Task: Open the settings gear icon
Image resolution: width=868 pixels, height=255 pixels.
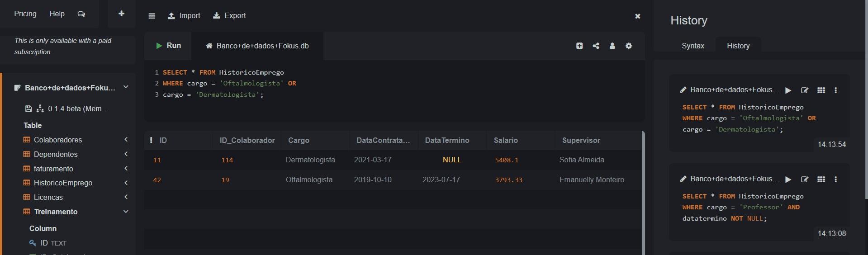Action: click(629, 46)
